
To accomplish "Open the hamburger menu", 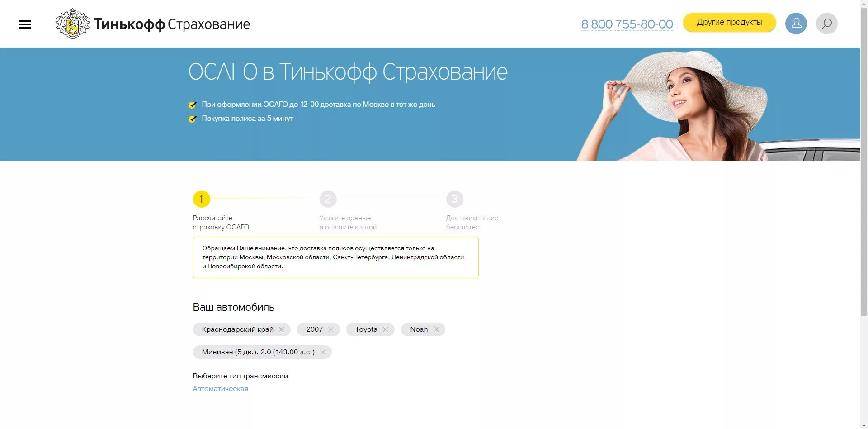I will (25, 24).
